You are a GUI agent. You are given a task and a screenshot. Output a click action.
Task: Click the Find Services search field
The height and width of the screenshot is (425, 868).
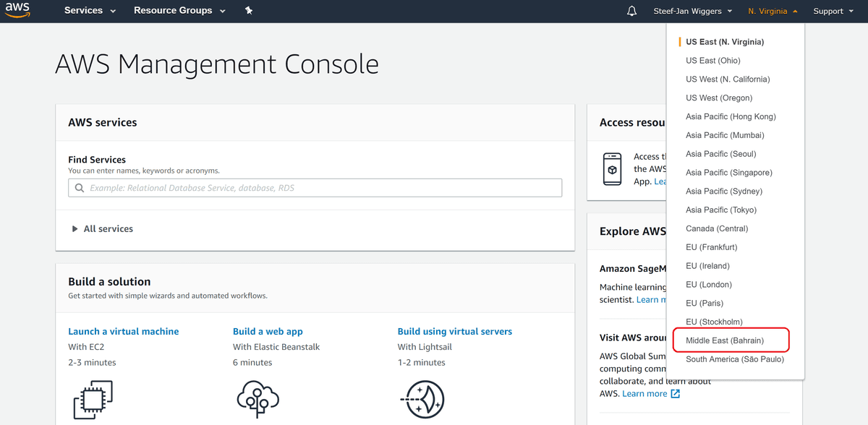pyautogui.click(x=315, y=188)
